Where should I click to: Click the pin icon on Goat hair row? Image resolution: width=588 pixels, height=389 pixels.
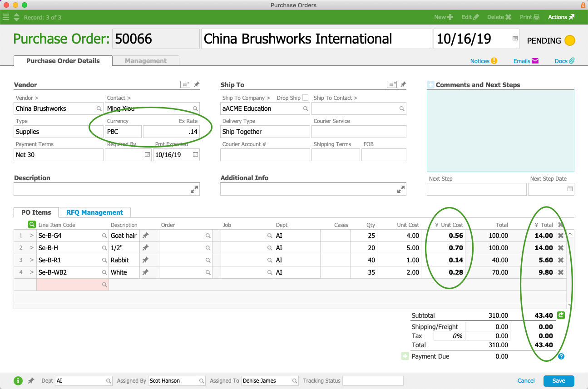pos(145,236)
